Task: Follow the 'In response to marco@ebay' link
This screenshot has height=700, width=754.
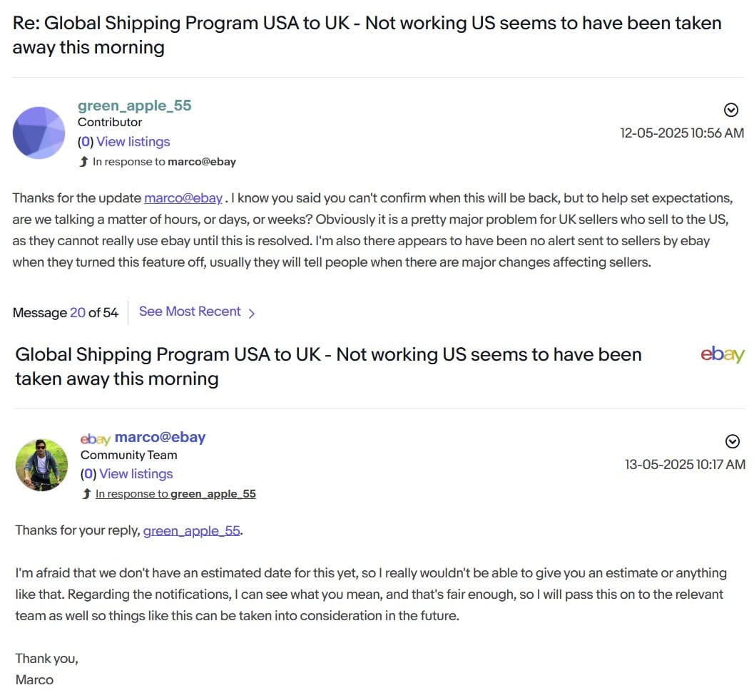Action: tap(164, 162)
